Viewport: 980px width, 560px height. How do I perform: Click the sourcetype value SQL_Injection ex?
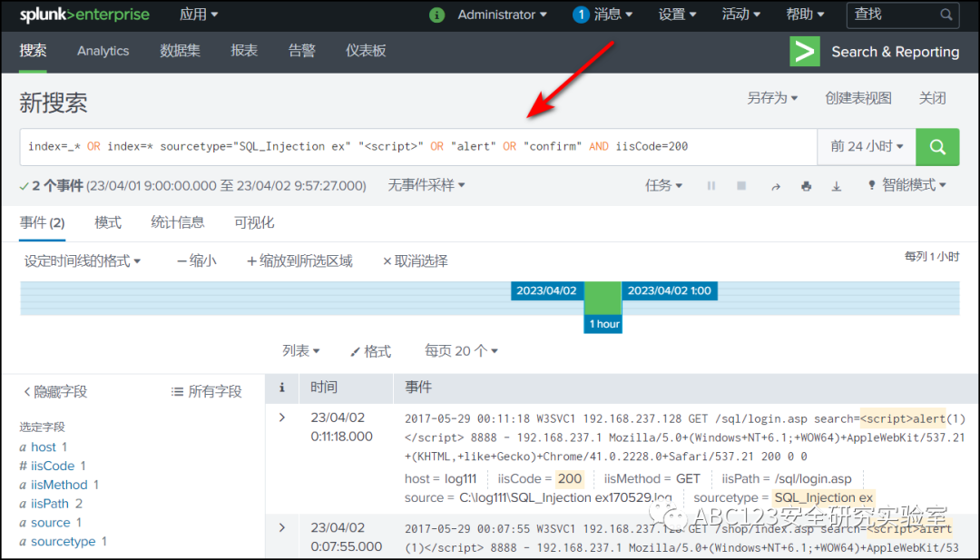click(823, 497)
